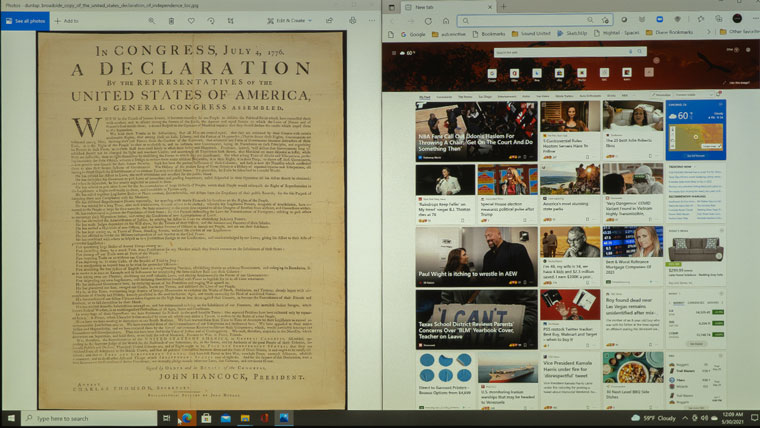Viewport: 760px width, 428px height.
Task: Open the NBA Fans Call Out Udonis Haslem article
Action: click(476, 131)
